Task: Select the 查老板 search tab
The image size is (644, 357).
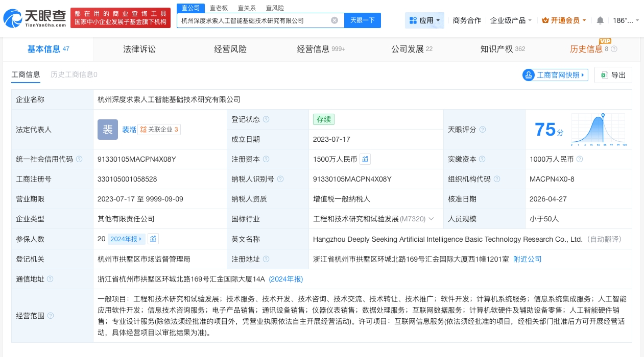Action: click(x=219, y=8)
